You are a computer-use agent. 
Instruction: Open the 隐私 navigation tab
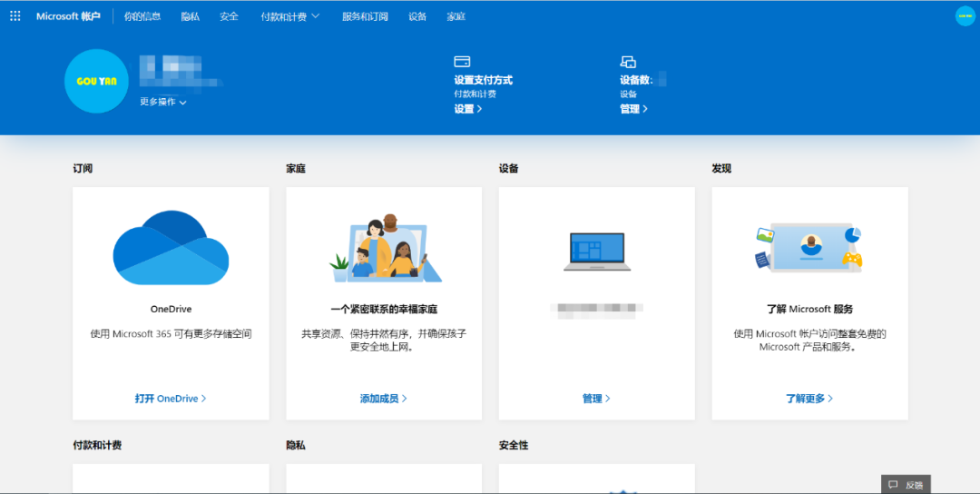[190, 17]
